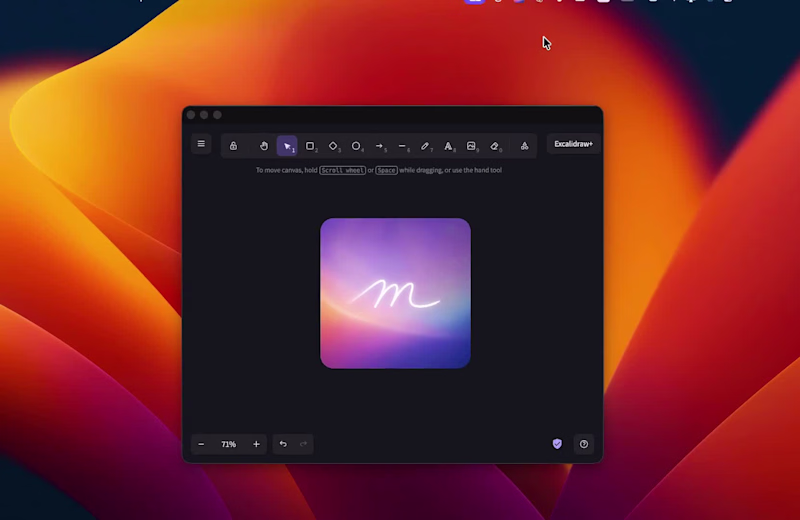Open the help question mark
The height and width of the screenshot is (520, 800).
(584, 444)
